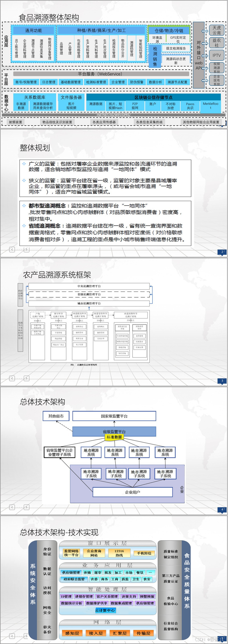The image size is (228, 644).
Task: Click the 防伪预警 box
Action: 137,82
